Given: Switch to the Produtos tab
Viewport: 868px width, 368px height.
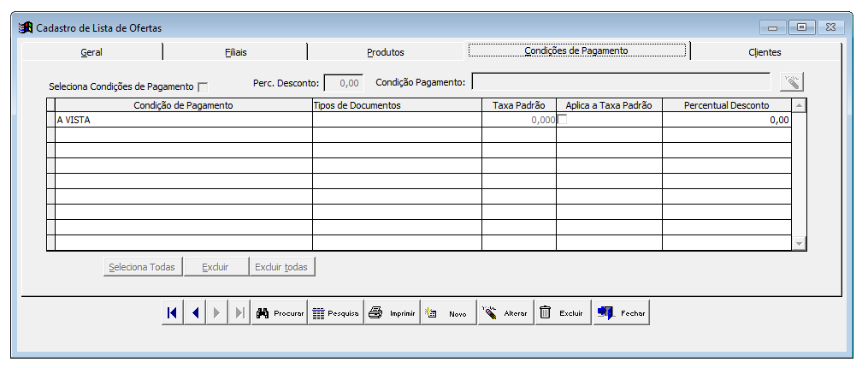Looking at the screenshot, I should (x=386, y=52).
